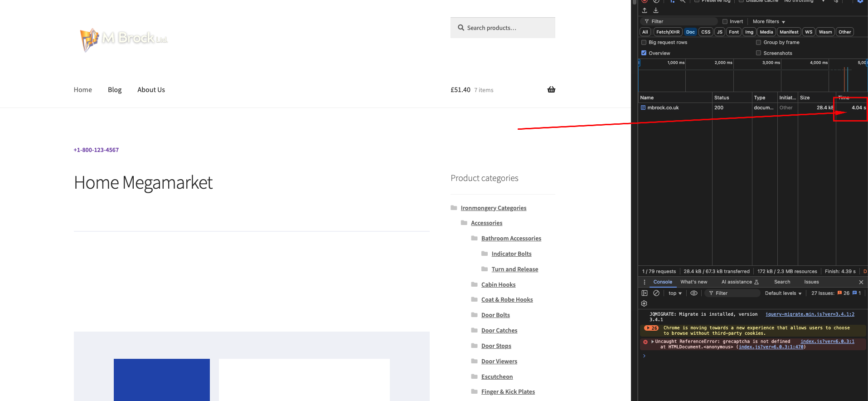The width and height of the screenshot is (868, 401).
Task: Select the WS filter chip
Action: (809, 32)
